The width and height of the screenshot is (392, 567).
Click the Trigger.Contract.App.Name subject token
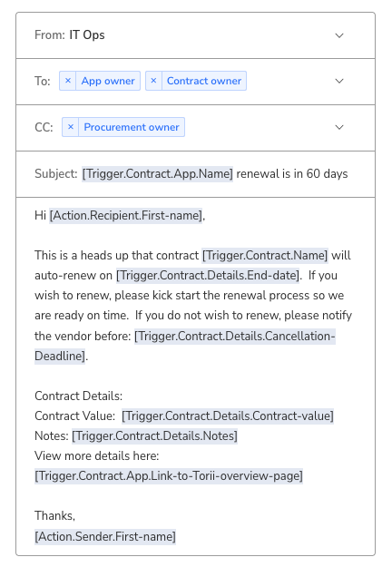coord(157,173)
